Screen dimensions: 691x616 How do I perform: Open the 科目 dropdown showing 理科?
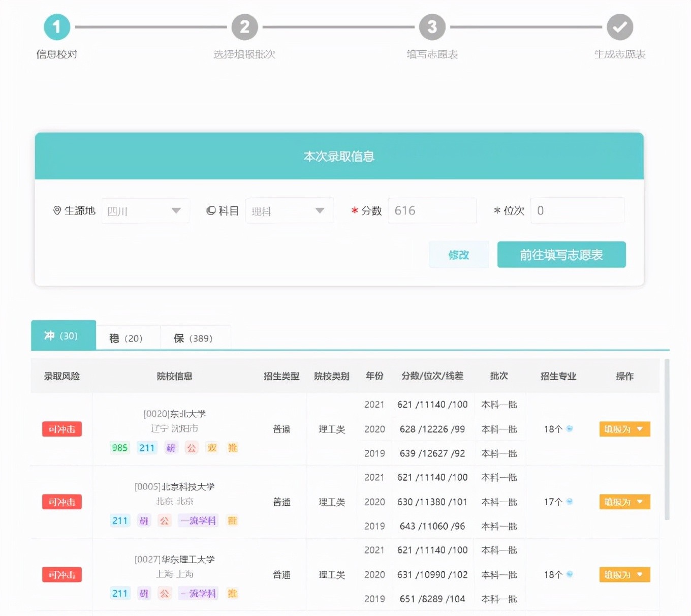tap(289, 211)
